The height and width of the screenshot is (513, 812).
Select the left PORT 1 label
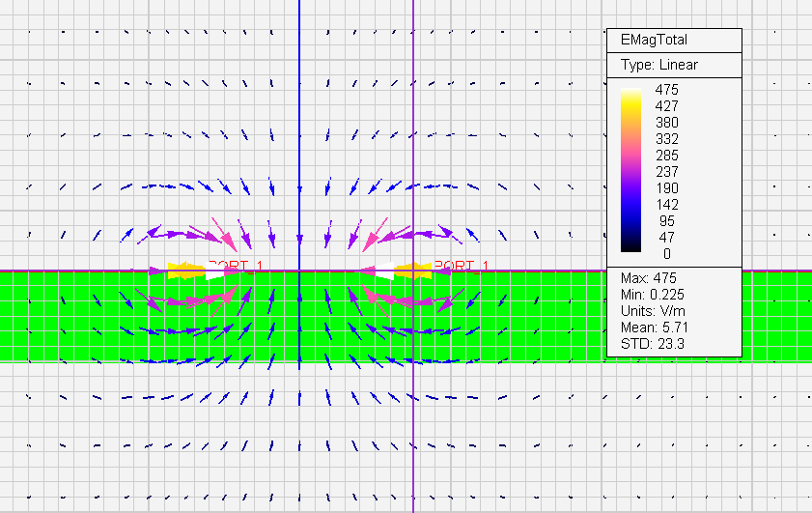[235, 265]
